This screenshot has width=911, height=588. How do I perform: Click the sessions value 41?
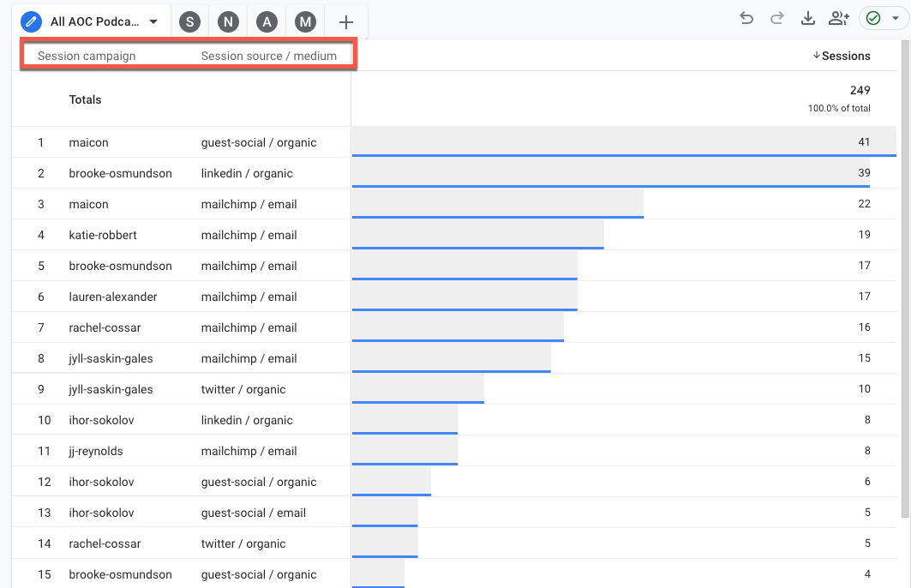(864, 141)
